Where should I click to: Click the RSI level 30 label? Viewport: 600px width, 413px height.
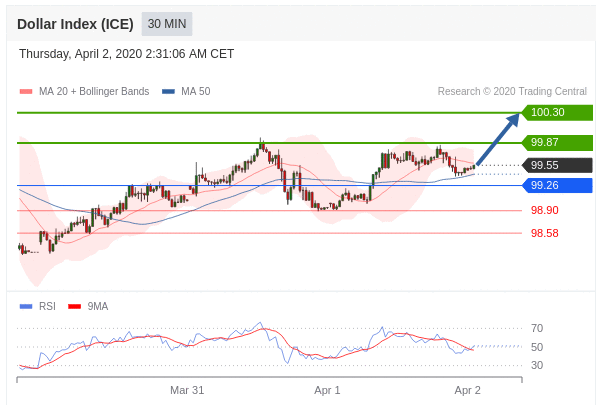pos(537,366)
